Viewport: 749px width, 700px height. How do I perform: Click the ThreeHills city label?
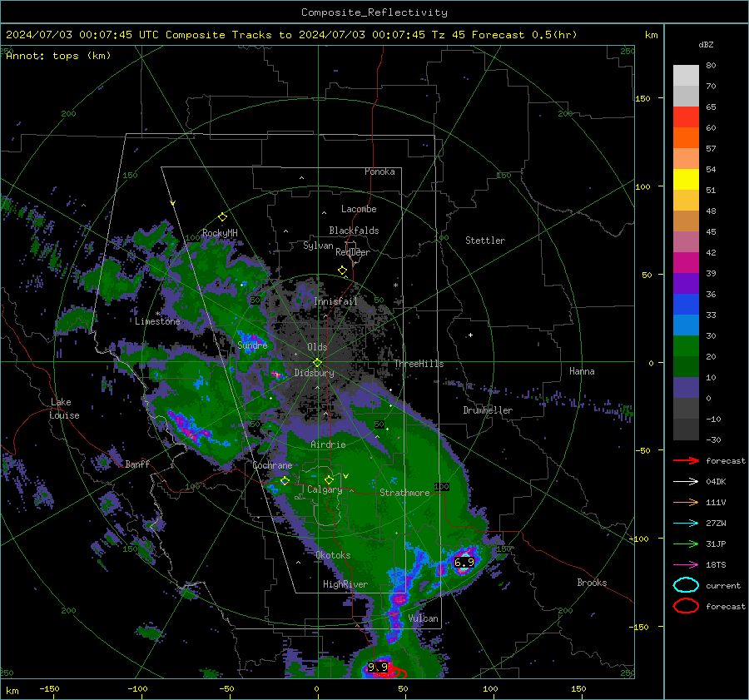point(419,364)
